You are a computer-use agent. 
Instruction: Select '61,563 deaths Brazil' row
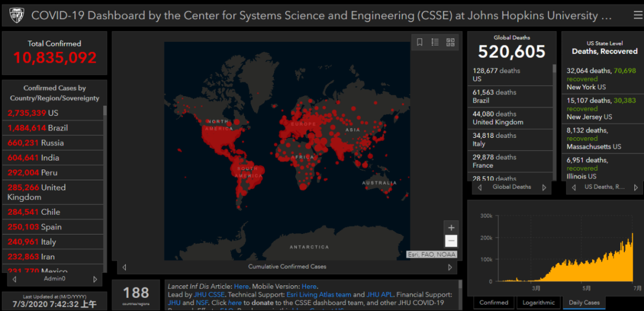point(510,96)
